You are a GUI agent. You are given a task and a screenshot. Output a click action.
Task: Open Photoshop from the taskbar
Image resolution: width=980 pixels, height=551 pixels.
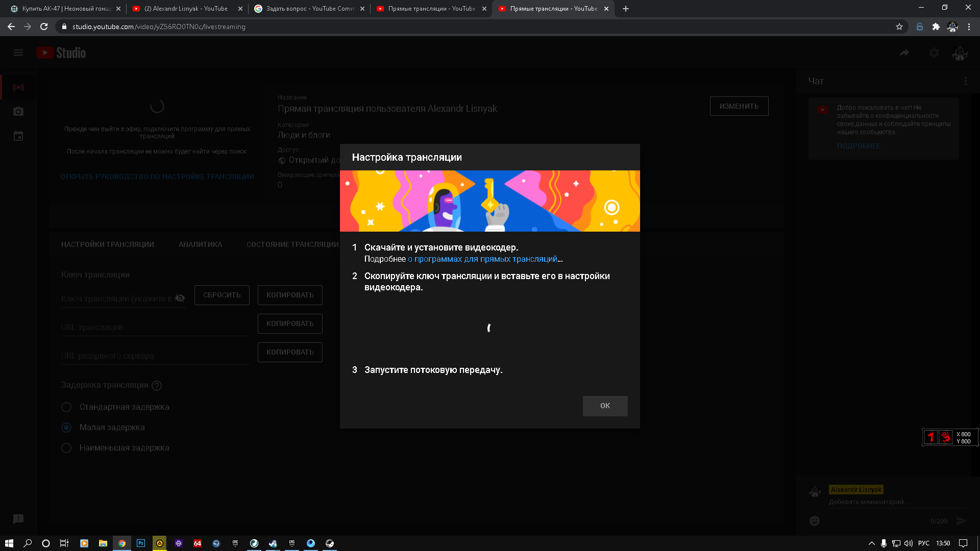[x=141, y=543]
